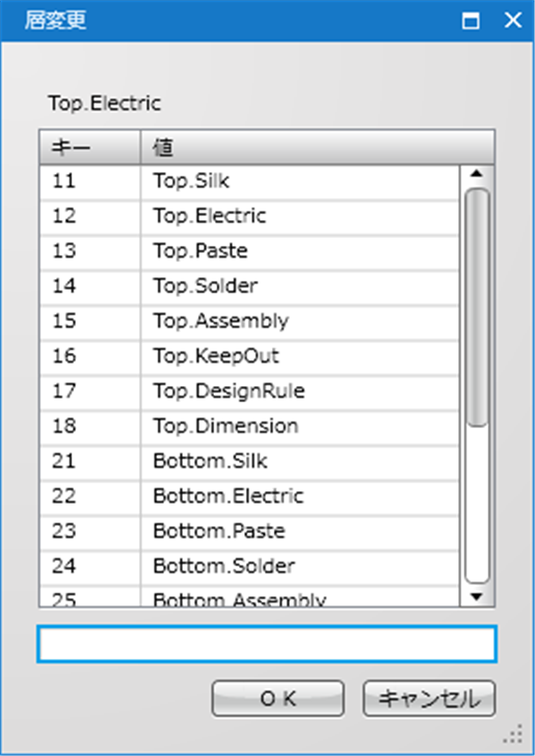Click the scrollbar down arrow

click(477, 597)
